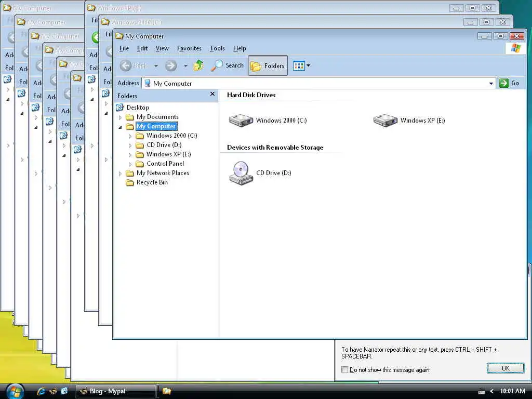Open the Views icon dropdown in toolbar
Image resolution: width=532 pixels, height=399 pixels.
301,65
